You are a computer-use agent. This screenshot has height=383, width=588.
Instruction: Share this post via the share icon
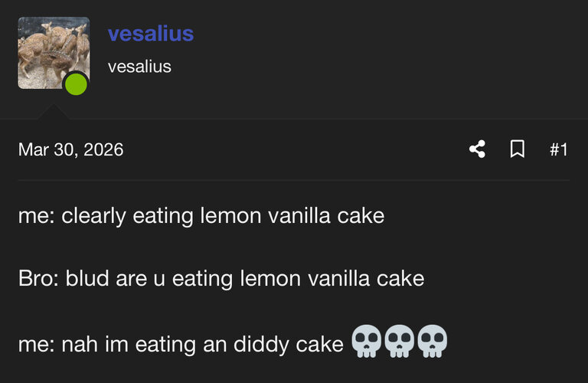click(478, 149)
